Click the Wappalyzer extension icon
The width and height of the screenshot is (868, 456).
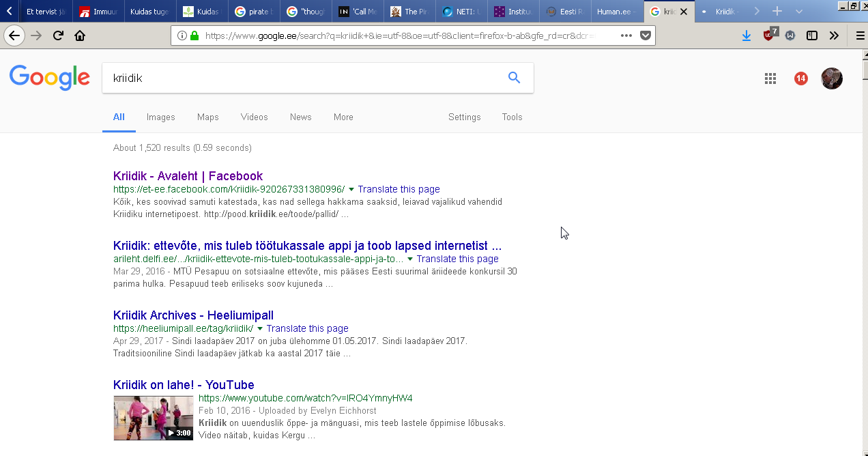pyautogui.click(x=790, y=35)
